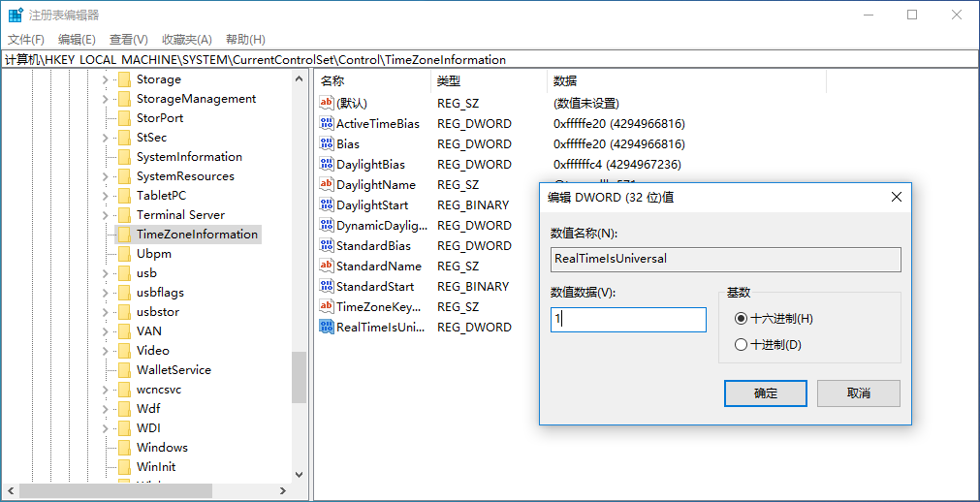Click the registry path address bar

coord(490,60)
